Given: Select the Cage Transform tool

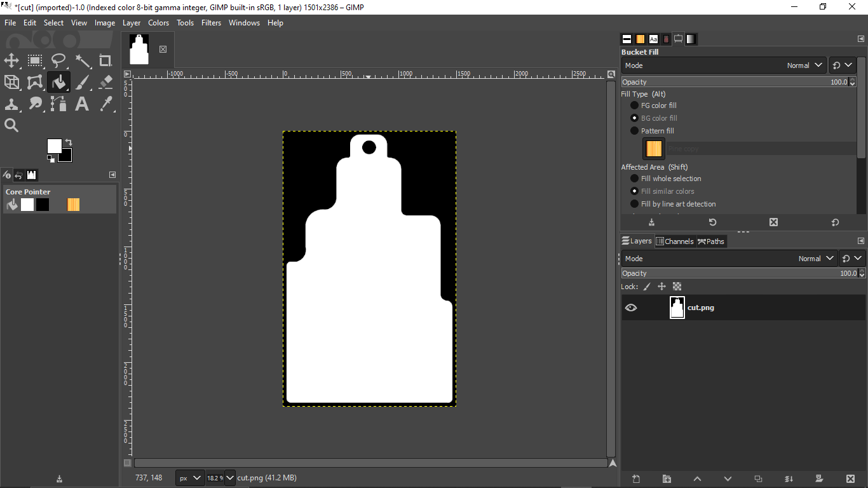Looking at the screenshot, I should coord(35,82).
